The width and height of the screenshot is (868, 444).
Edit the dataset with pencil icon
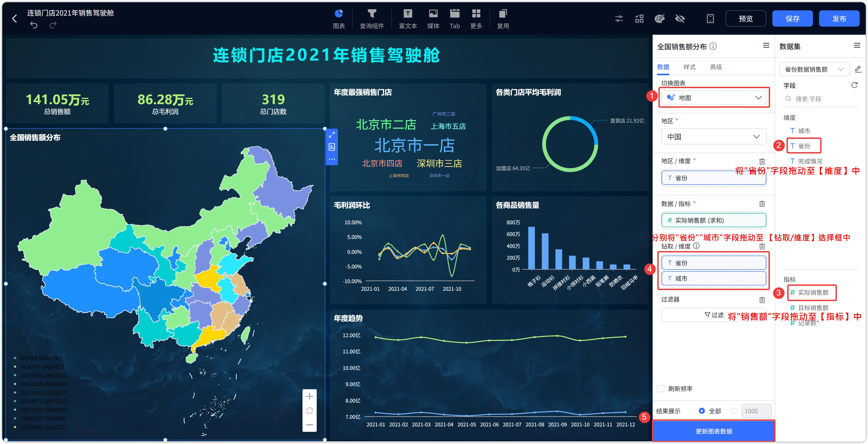coord(858,69)
